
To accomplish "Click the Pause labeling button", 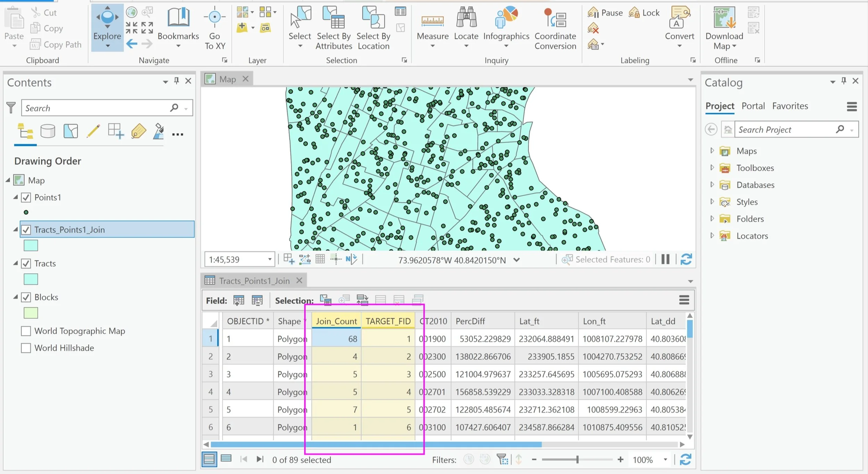I will [605, 13].
